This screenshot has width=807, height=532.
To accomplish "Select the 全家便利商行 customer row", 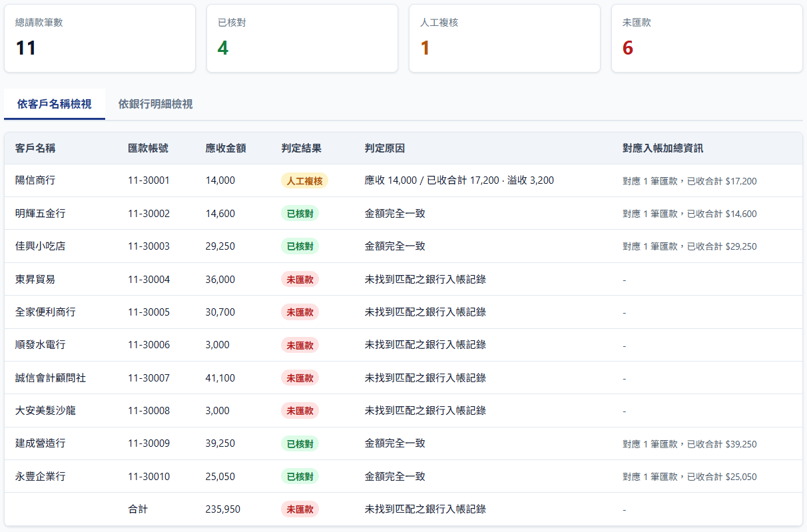I will pos(403,312).
